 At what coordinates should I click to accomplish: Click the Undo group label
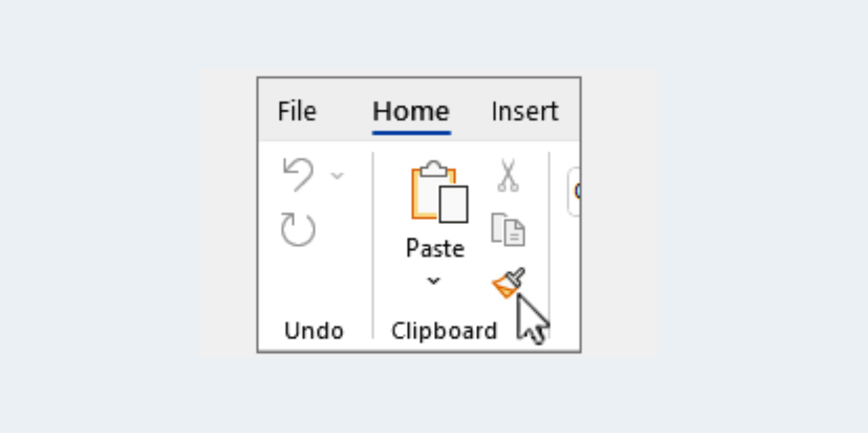313,331
